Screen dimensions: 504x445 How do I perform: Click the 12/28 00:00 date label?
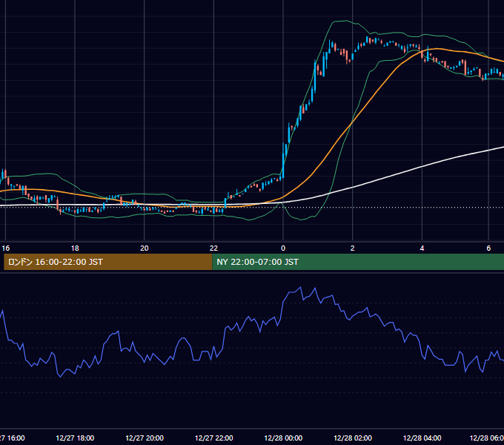(x=283, y=438)
